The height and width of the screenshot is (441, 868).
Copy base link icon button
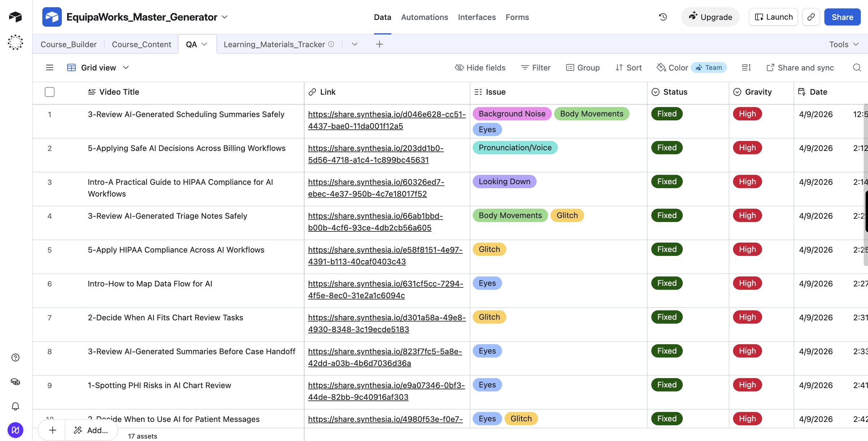pos(811,17)
